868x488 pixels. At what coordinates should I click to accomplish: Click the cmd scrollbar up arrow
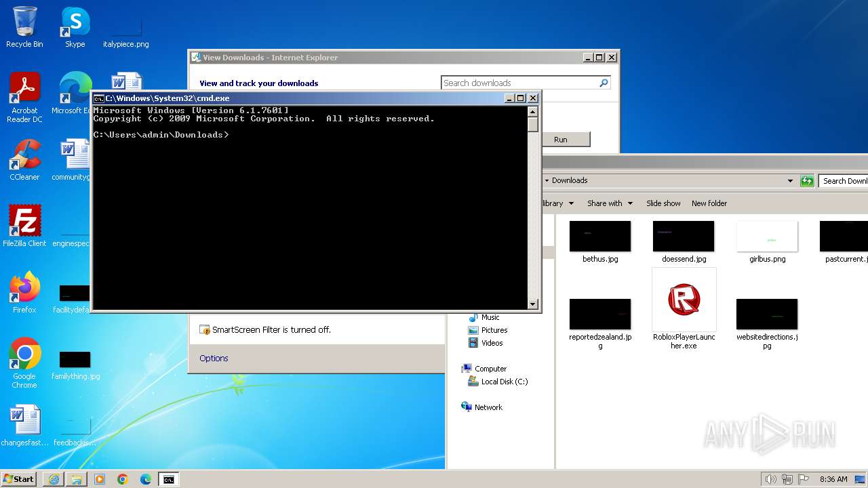click(x=532, y=112)
